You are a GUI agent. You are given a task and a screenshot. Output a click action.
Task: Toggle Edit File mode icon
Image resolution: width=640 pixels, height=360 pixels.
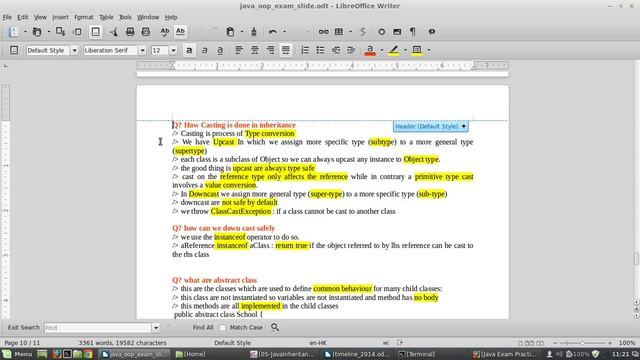[95, 32]
